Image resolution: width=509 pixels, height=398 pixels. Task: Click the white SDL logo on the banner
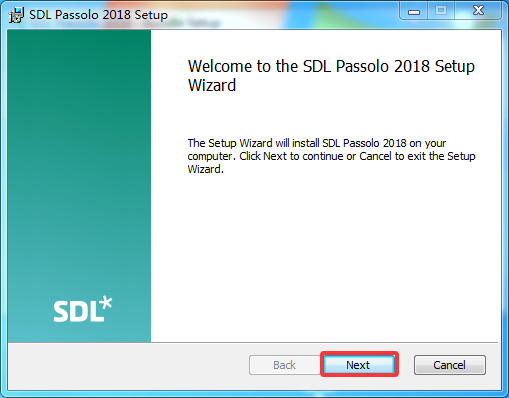click(x=83, y=309)
